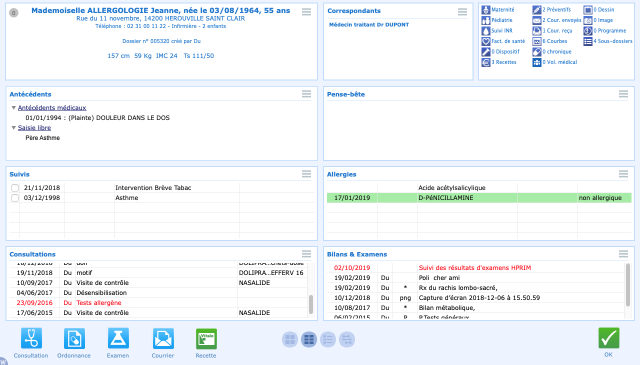
Task: Open the 0 Vol. médical icon
Action: coord(537,62)
